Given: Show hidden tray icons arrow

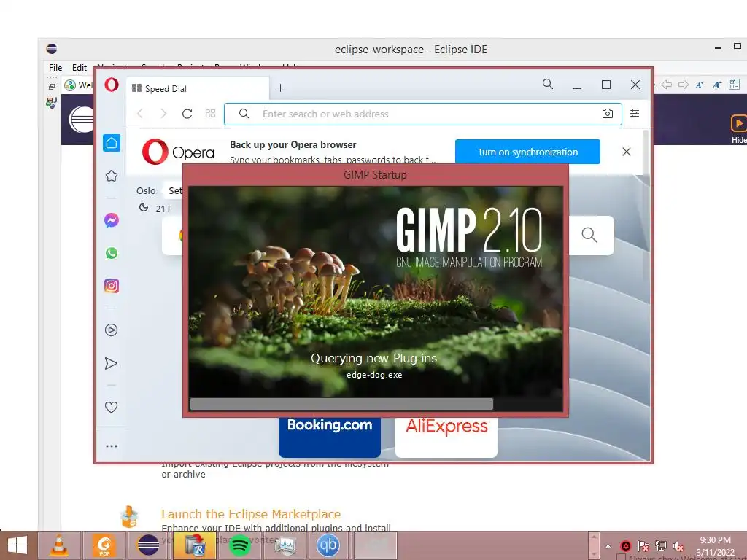Looking at the screenshot, I should tap(608, 546).
